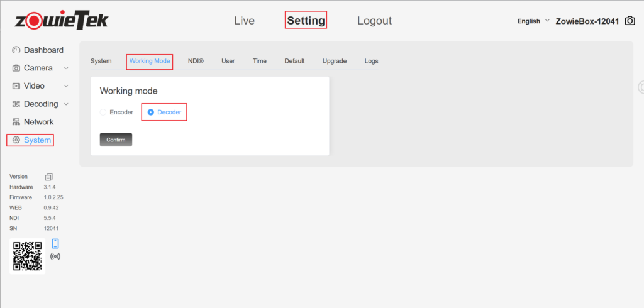The height and width of the screenshot is (308, 644).
Task: Click the blue mobile phone icon
Action: pyautogui.click(x=55, y=243)
